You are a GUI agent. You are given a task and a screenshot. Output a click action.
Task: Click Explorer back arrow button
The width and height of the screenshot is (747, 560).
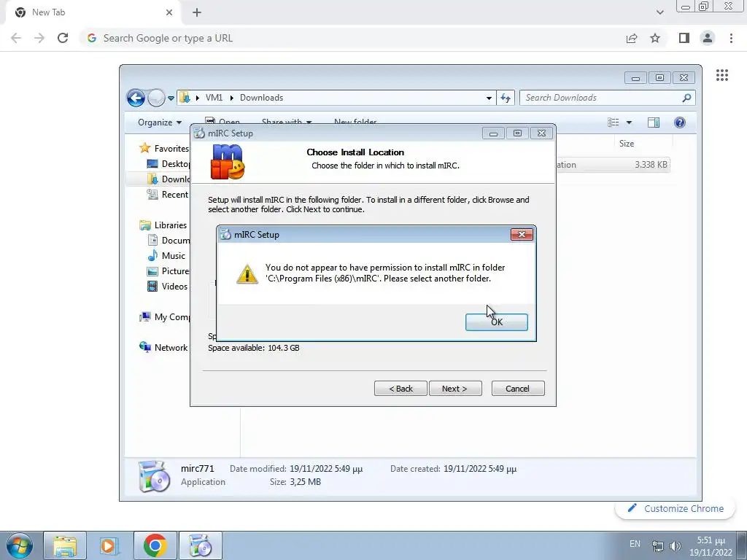pos(136,98)
